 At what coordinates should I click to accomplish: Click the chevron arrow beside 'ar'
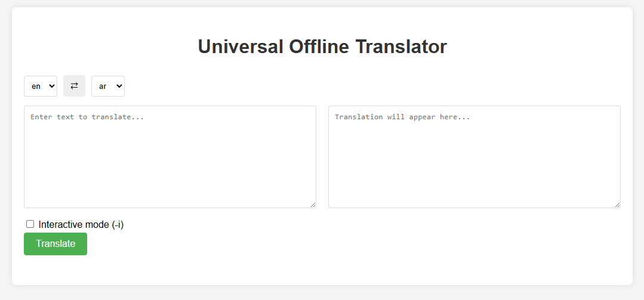pos(119,86)
